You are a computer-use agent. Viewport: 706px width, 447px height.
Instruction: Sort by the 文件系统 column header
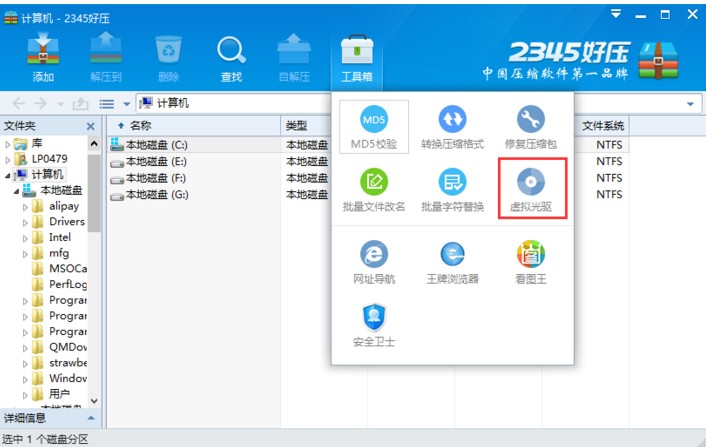click(x=602, y=126)
